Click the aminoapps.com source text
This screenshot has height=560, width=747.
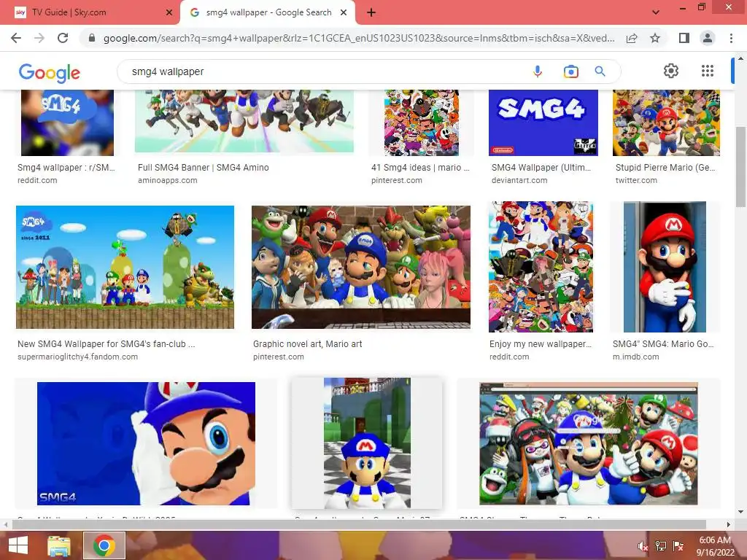[167, 181]
